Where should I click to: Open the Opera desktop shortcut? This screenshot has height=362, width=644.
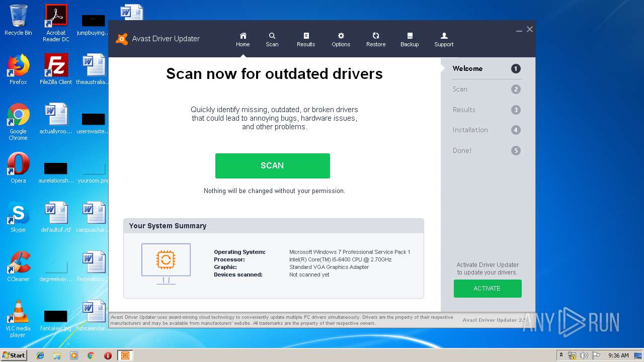[x=18, y=168]
